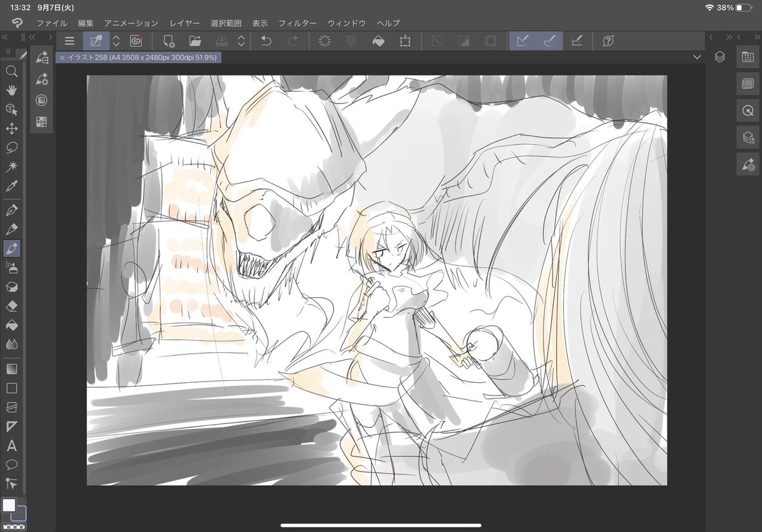Open the レイヤー menu
Screen dimensions: 762x532
click(x=185, y=23)
